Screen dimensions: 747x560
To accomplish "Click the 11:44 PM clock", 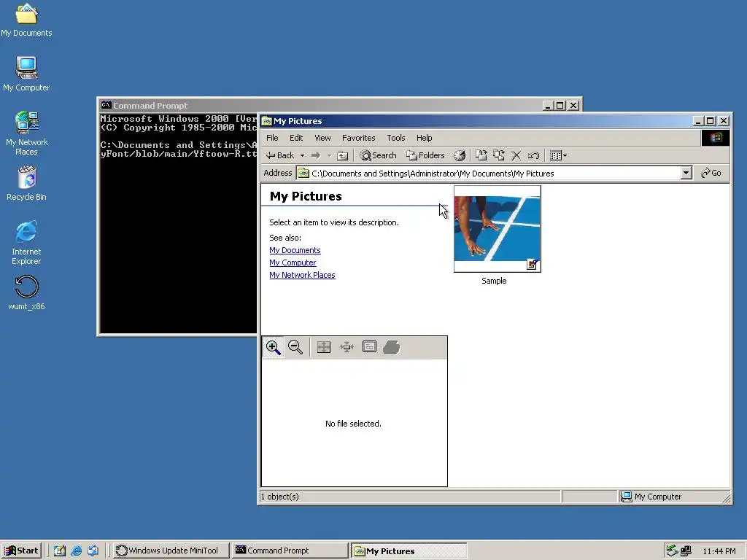I will (719, 551).
